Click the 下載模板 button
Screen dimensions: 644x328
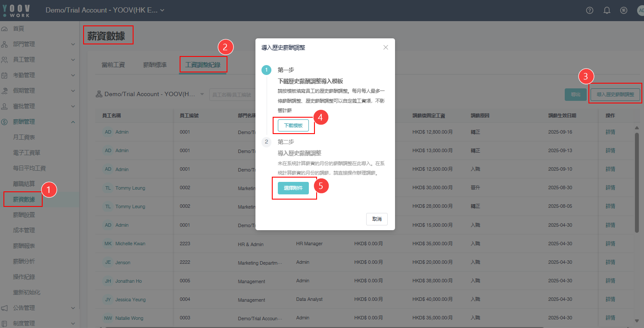(293, 125)
